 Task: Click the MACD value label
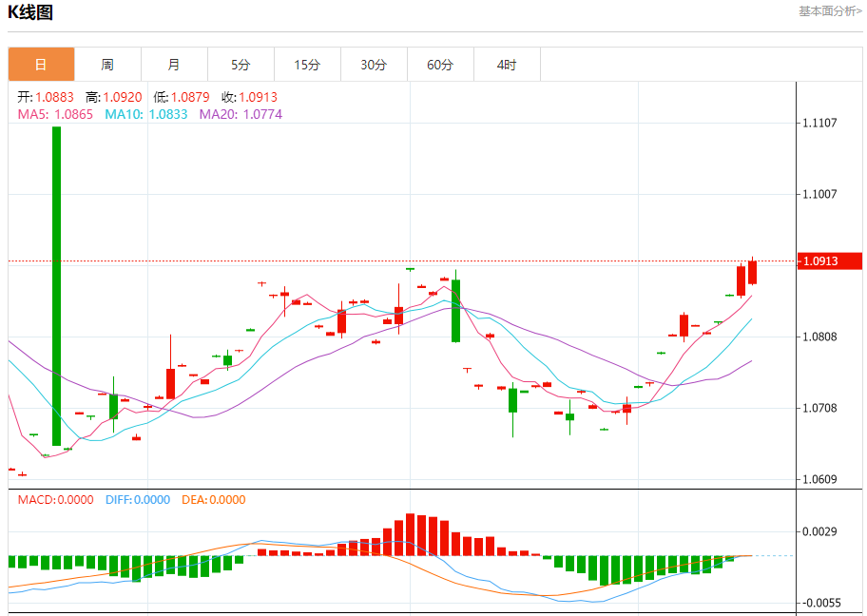[x=55, y=500]
